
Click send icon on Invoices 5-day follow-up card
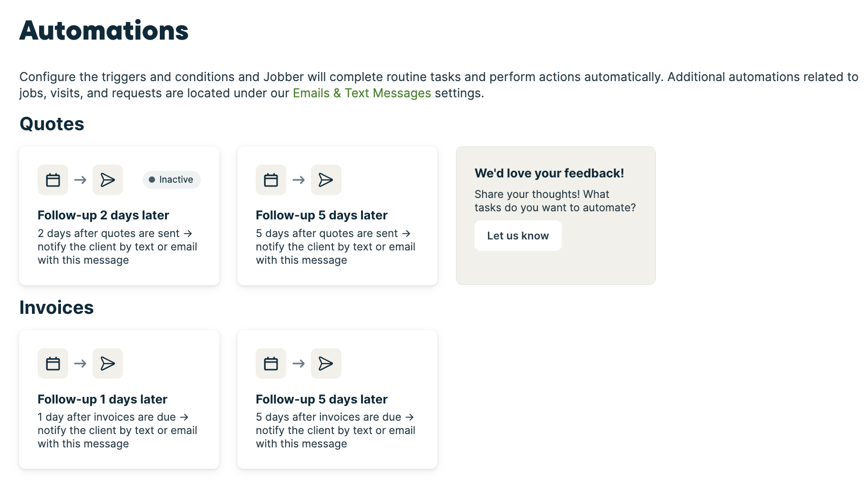tap(326, 363)
